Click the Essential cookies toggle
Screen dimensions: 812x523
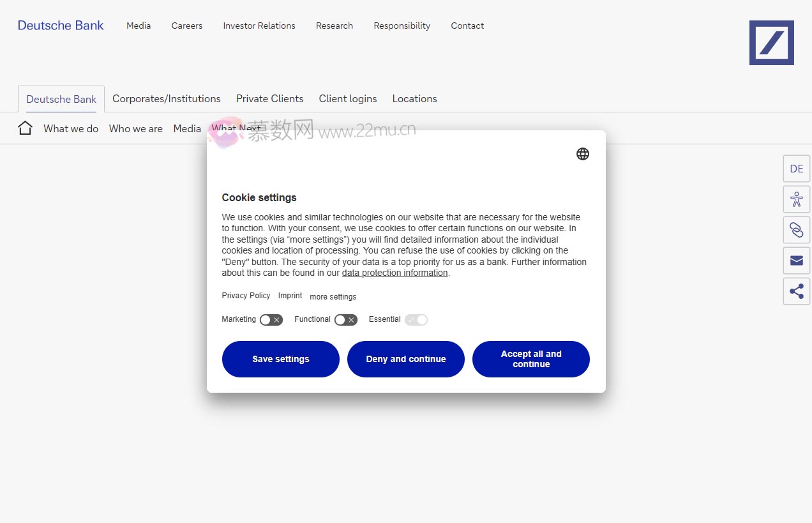coord(416,320)
